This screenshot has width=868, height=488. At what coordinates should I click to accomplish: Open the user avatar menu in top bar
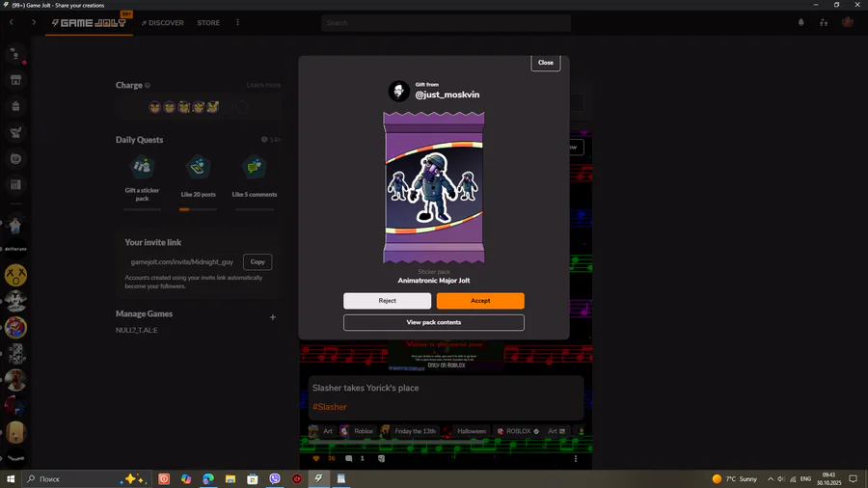point(848,22)
